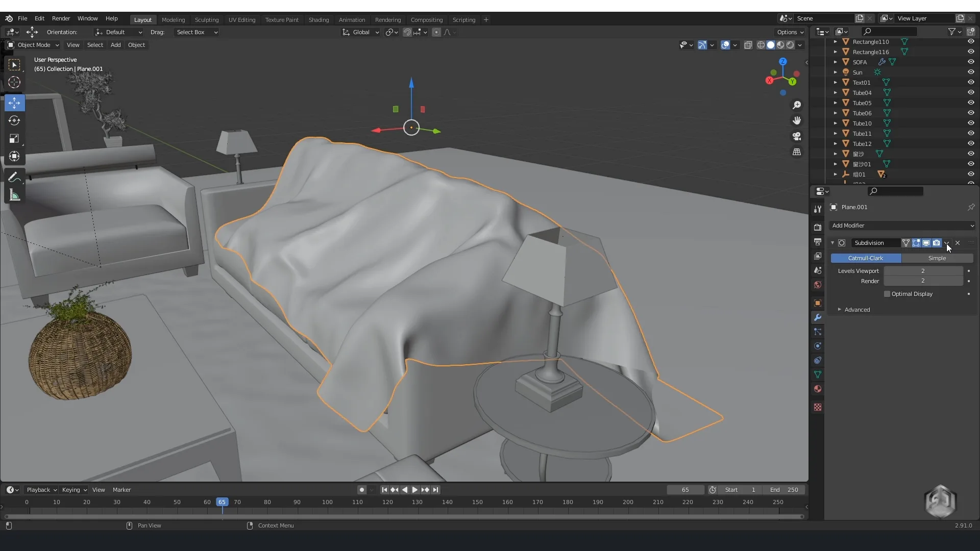Click the Animation tab in top menu
This screenshot has height=551, width=980.
(351, 19)
